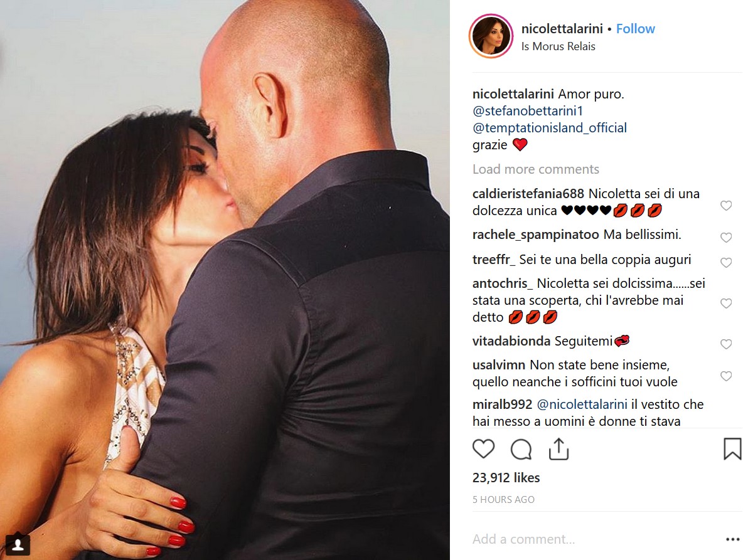Like usalvimn's comment heart
The height and width of the screenshot is (560, 753).
pos(726,376)
